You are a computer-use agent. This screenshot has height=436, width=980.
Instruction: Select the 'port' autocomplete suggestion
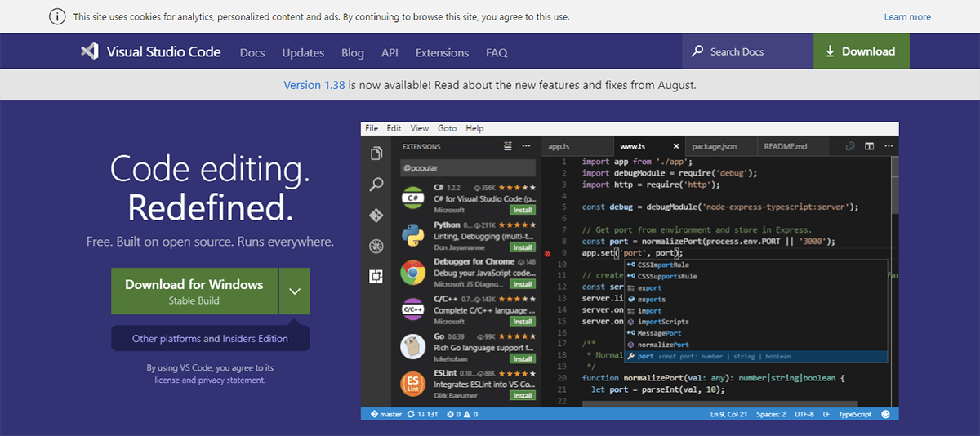click(x=755, y=357)
